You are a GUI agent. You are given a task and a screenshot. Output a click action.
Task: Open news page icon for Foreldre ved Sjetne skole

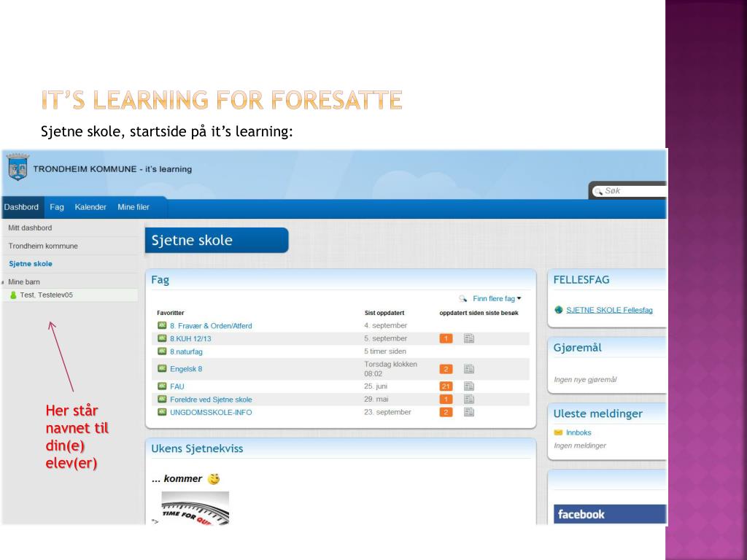[469, 399]
